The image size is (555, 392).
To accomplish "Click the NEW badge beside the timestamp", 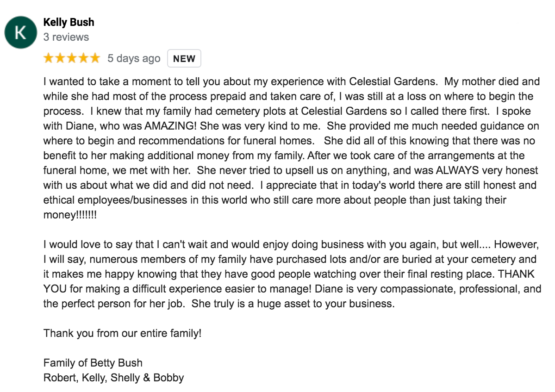I will [x=184, y=58].
